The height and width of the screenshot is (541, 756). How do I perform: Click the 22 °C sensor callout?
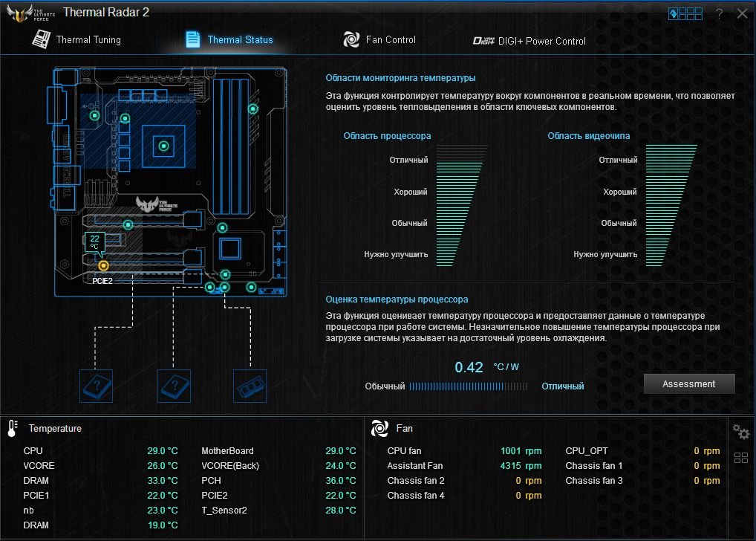(95, 242)
